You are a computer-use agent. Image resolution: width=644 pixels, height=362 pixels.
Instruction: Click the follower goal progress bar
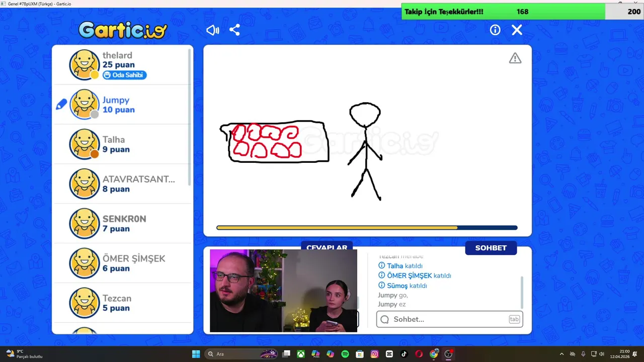(x=522, y=12)
